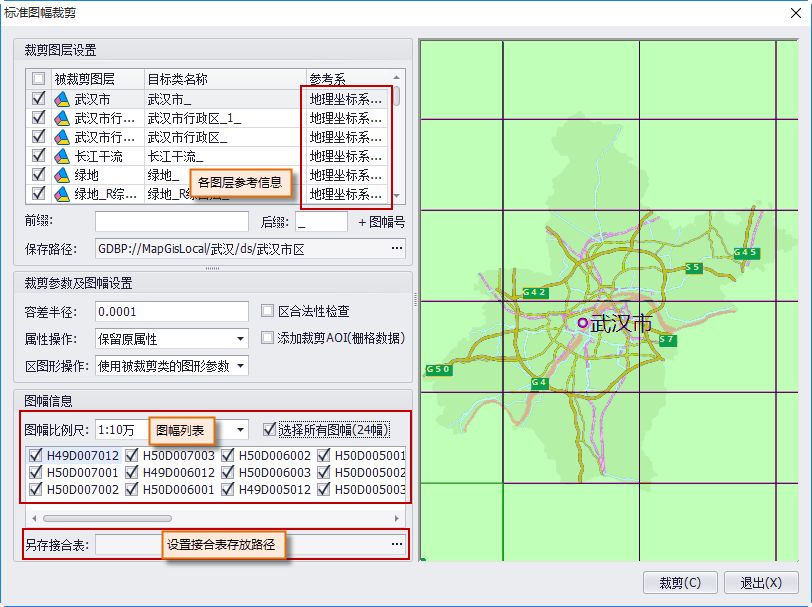Uncheck map sheet H49D007012

pyautogui.click(x=35, y=455)
